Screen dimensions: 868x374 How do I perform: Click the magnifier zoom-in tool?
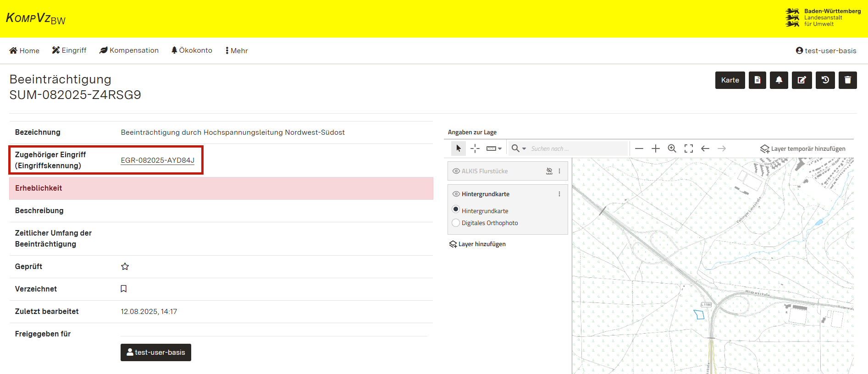point(672,148)
